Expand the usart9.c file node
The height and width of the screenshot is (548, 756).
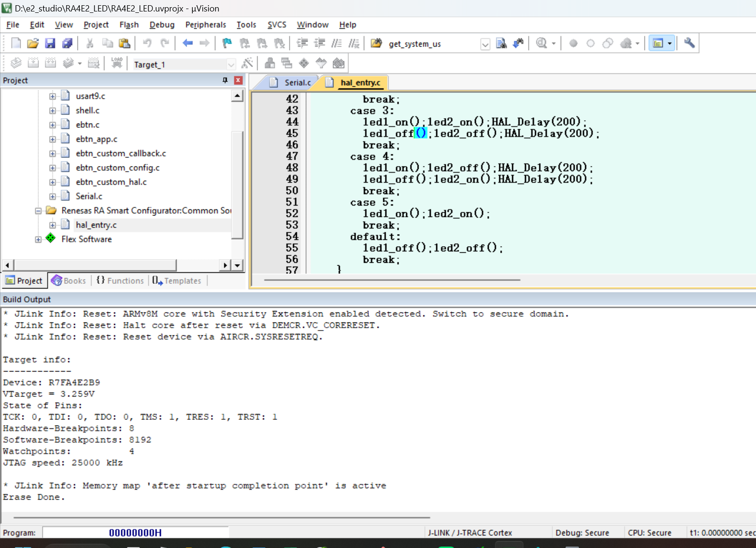(52, 96)
